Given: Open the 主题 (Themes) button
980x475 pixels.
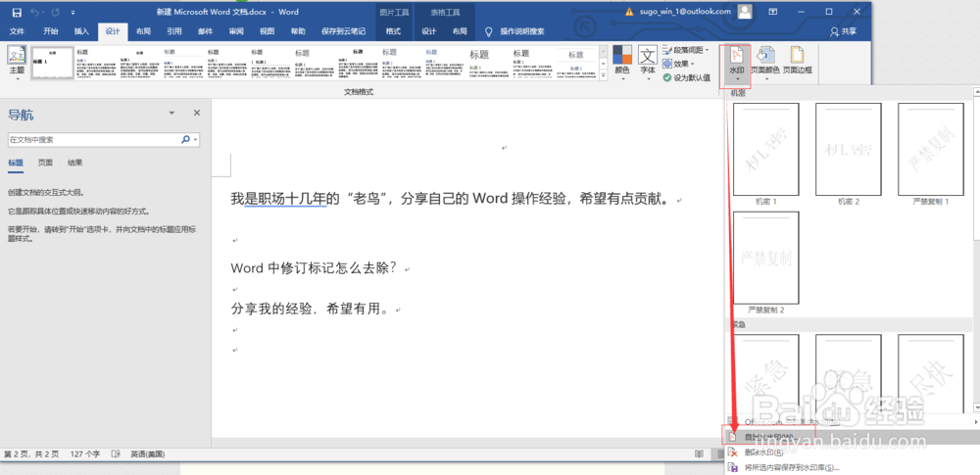Looking at the screenshot, I should [17, 63].
